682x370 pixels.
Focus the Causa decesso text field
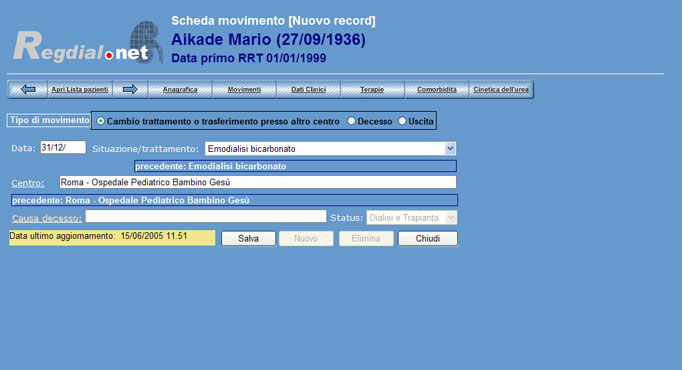click(x=206, y=217)
